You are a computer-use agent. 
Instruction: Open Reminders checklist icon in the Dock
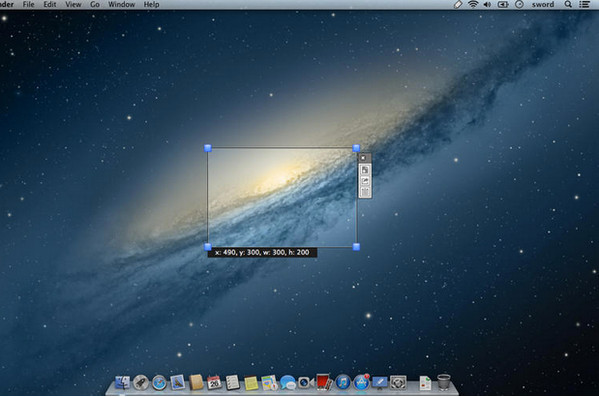click(232, 382)
